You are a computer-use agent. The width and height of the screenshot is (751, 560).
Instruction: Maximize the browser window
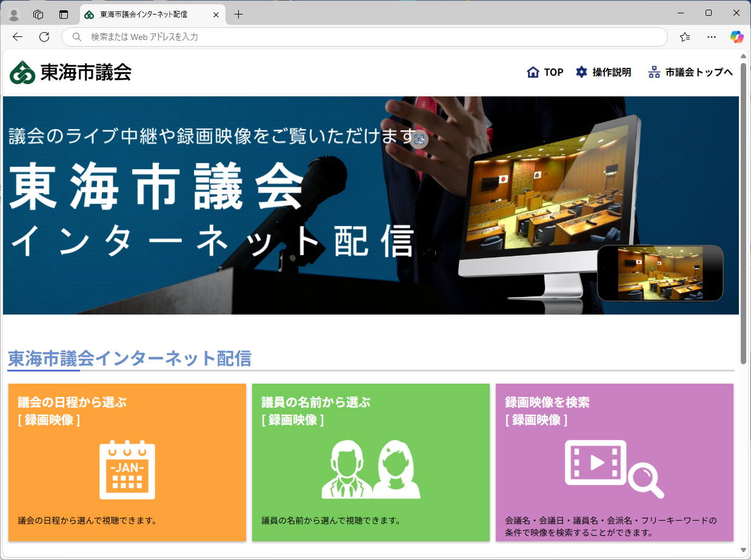(709, 13)
